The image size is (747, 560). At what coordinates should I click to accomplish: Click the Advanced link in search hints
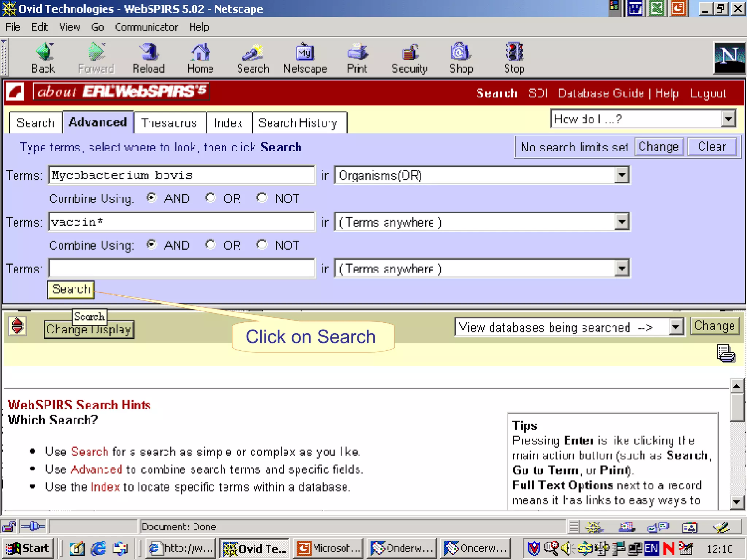[96, 469]
